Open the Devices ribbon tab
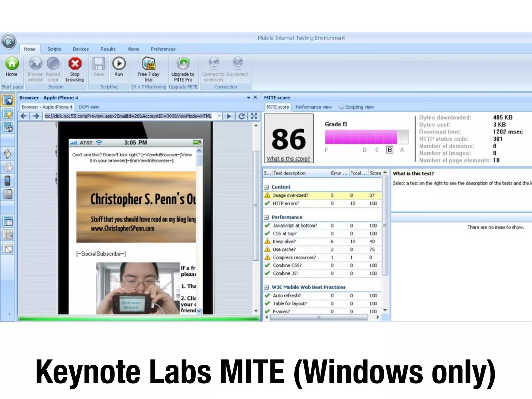Screen dimensions: 532x399 click(x=81, y=49)
